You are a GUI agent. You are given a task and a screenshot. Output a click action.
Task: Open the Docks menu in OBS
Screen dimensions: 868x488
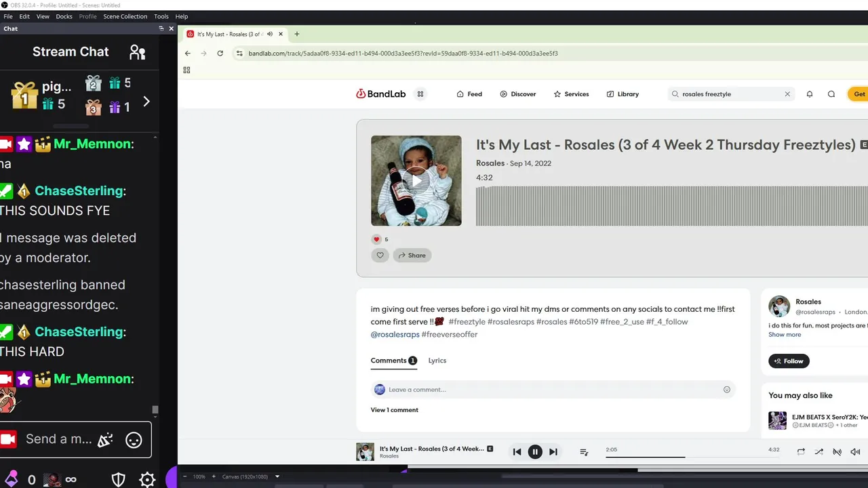click(64, 16)
